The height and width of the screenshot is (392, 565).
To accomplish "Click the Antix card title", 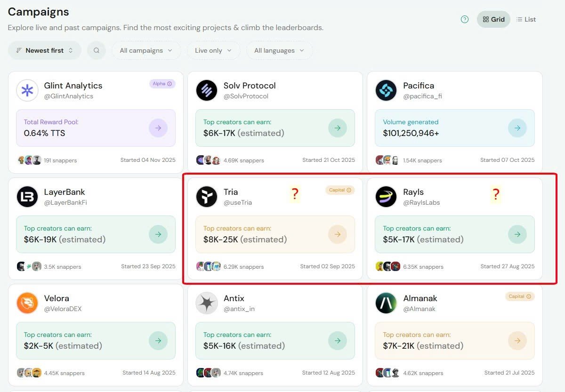I will coord(234,298).
